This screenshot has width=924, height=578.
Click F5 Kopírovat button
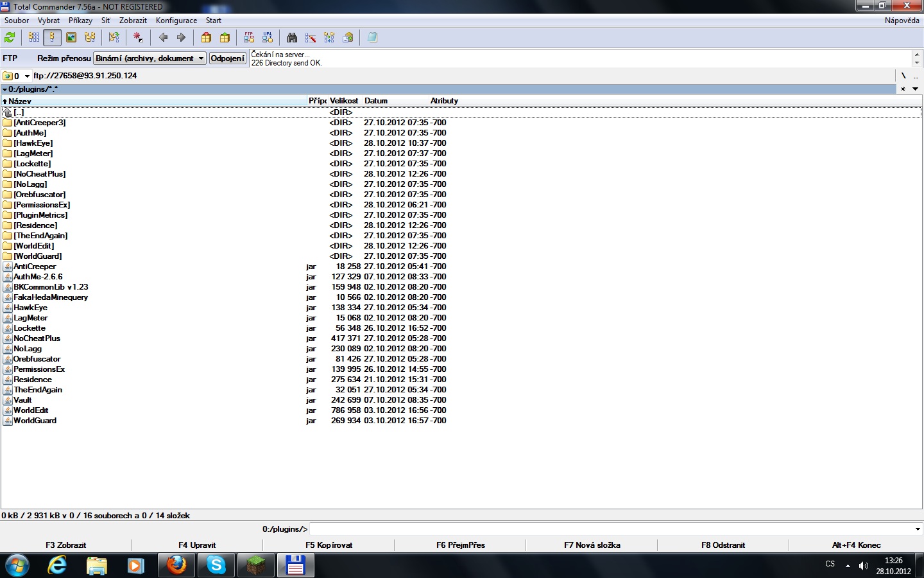pos(329,545)
